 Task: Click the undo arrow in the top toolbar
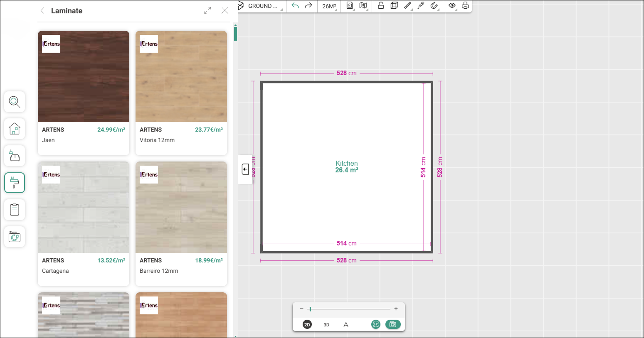pos(295,6)
